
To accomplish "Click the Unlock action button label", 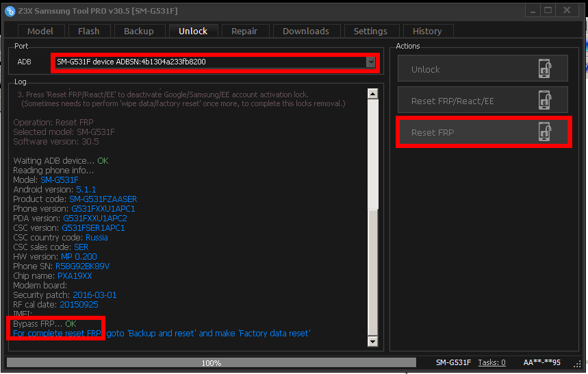I will point(426,69).
